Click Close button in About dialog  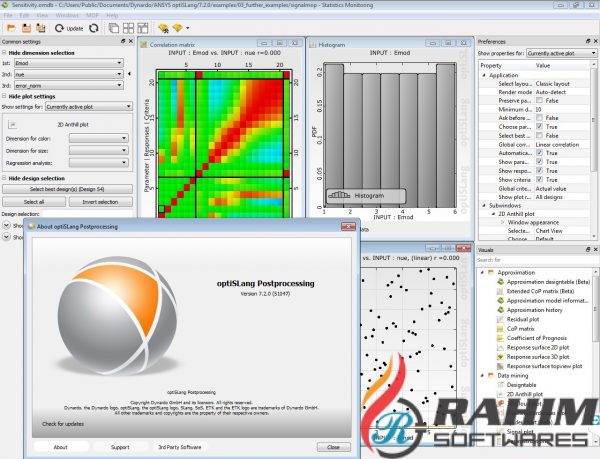[x=333, y=447]
